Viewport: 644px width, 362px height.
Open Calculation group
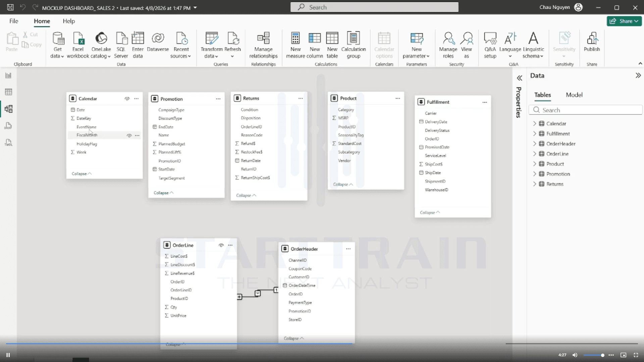pyautogui.click(x=353, y=45)
